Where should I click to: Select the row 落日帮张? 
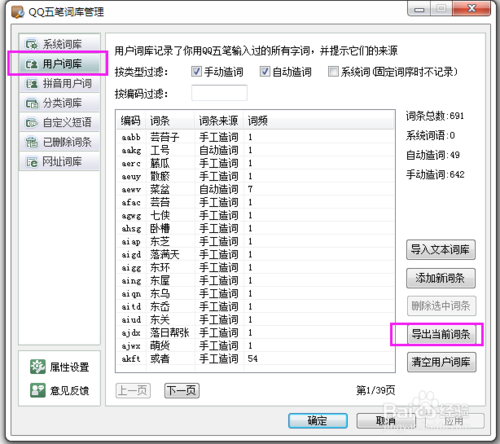point(255,333)
